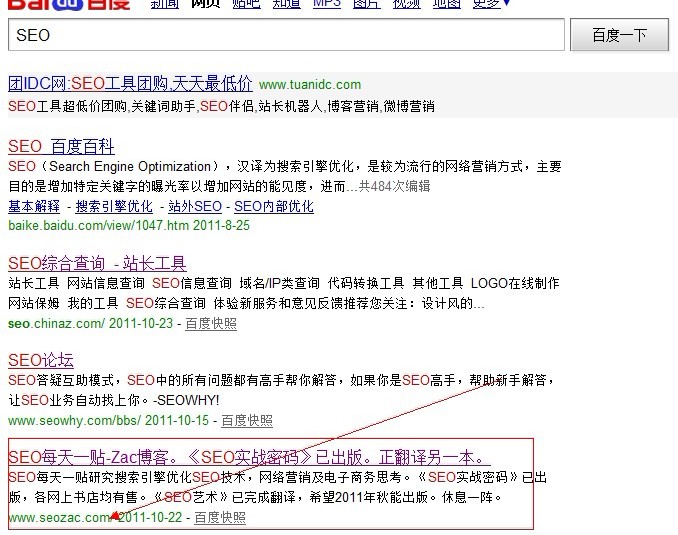Screen dimensions: 678x535
Task: Open the 基本解释 sublink
Action: (34, 206)
